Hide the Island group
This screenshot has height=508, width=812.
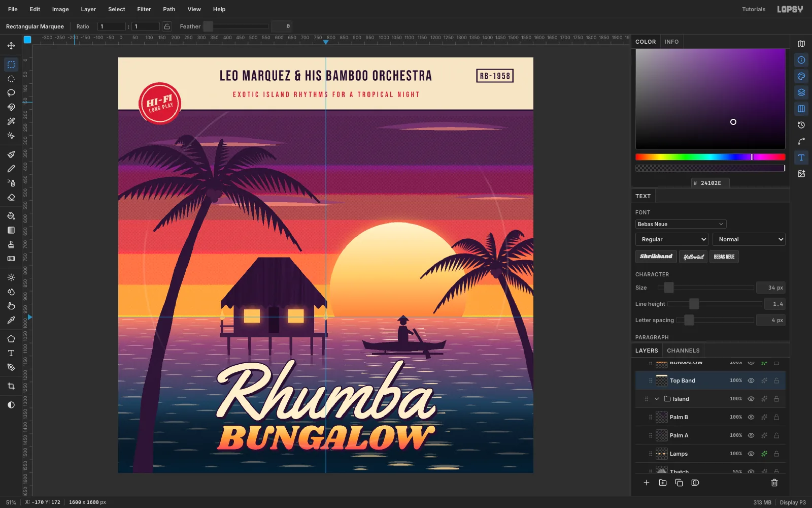point(751,399)
